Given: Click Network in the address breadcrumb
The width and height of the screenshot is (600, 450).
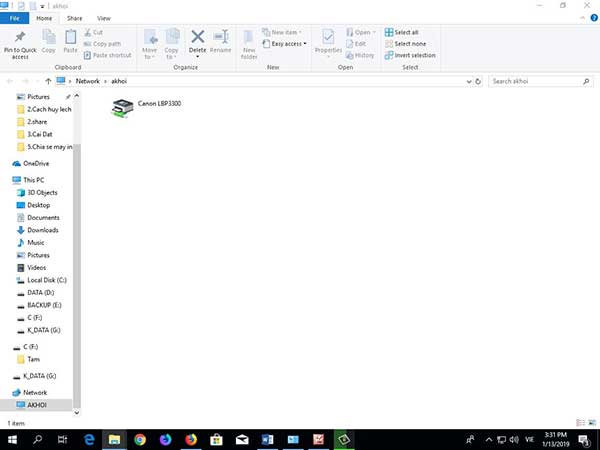Looking at the screenshot, I should click(88, 81).
